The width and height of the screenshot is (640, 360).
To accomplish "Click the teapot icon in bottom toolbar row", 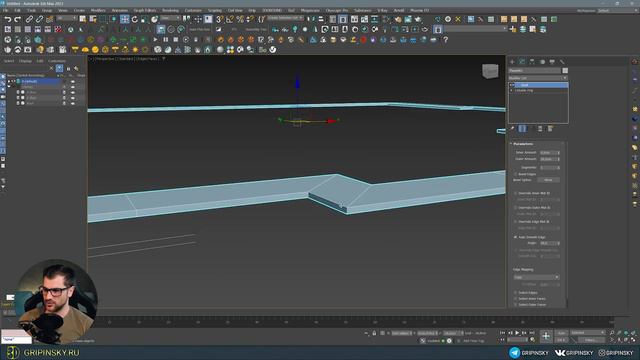I will [x=8, y=50].
